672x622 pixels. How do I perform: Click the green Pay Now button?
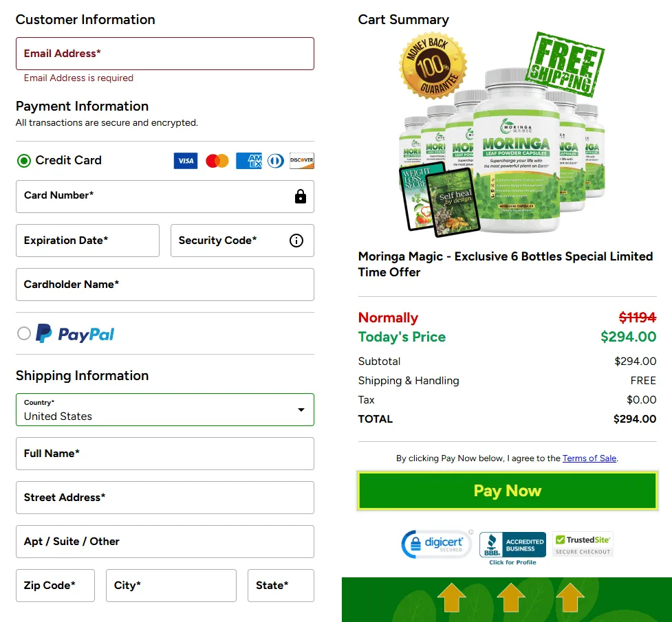point(508,491)
